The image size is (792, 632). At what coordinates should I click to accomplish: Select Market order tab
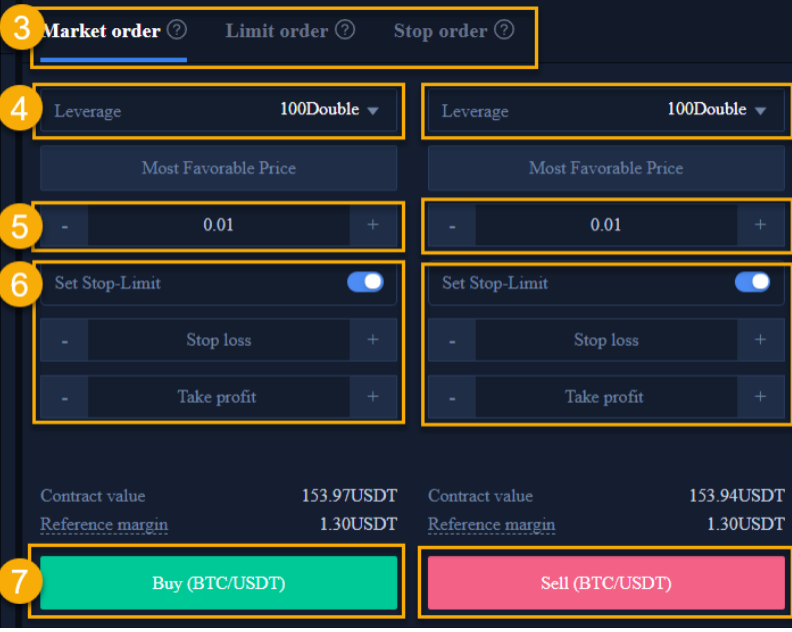101,31
